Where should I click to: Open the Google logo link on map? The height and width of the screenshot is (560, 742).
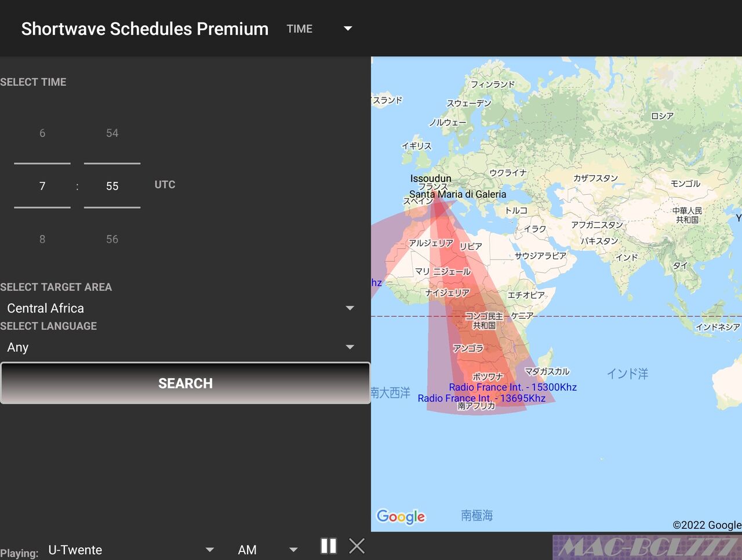point(401,517)
